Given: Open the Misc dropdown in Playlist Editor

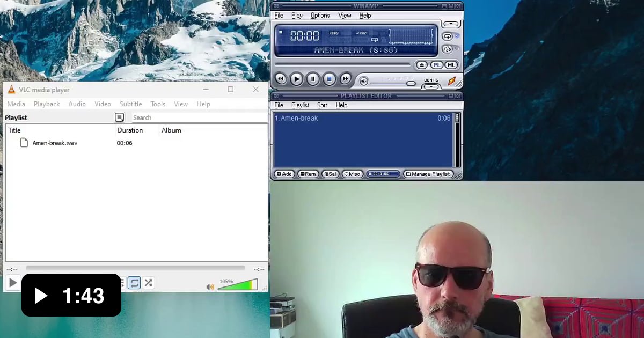Looking at the screenshot, I should [352, 174].
